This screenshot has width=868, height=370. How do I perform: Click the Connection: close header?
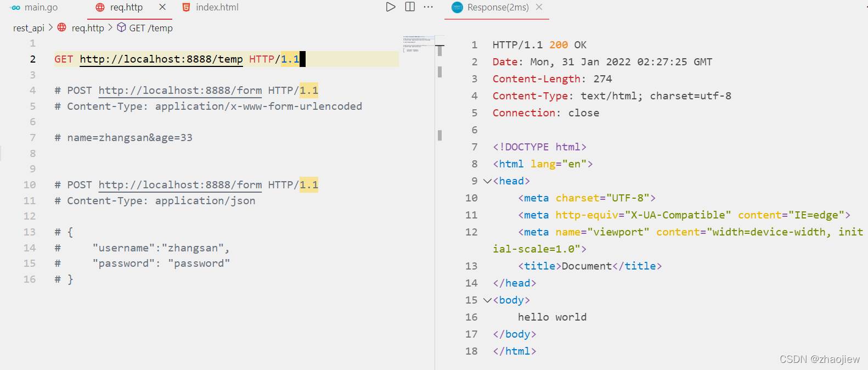pos(546,113)
